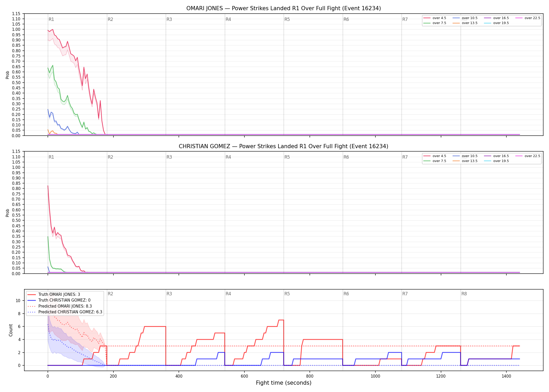The width and height of the screenshot is (549, 392).
Task: Click the CHRISTIAN GOMEZ chart title
Action: tap(284, 146)
